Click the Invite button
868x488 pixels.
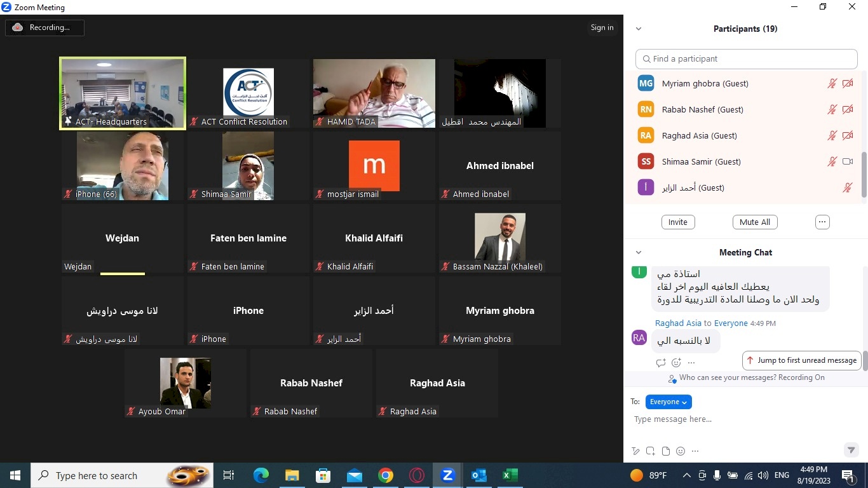tap(677, 222)
